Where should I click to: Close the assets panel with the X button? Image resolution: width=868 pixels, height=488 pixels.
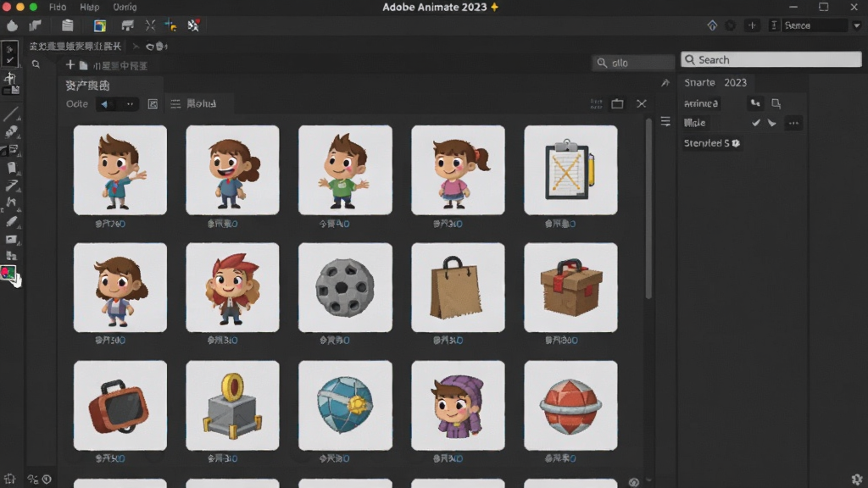[642, 104]
